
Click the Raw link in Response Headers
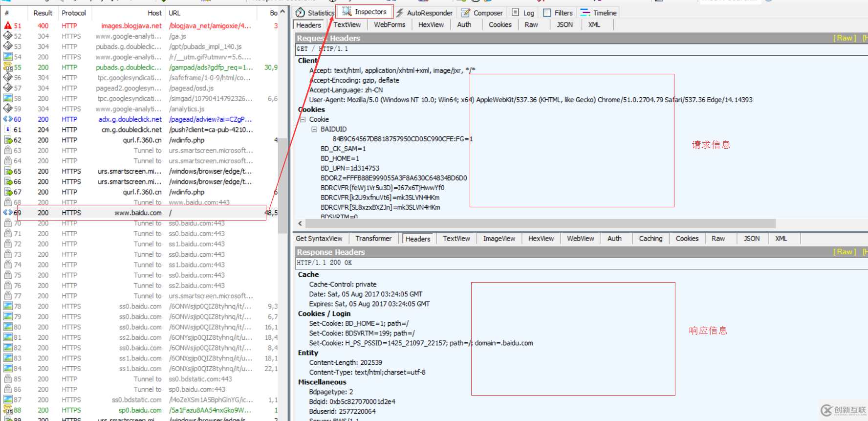845,252
